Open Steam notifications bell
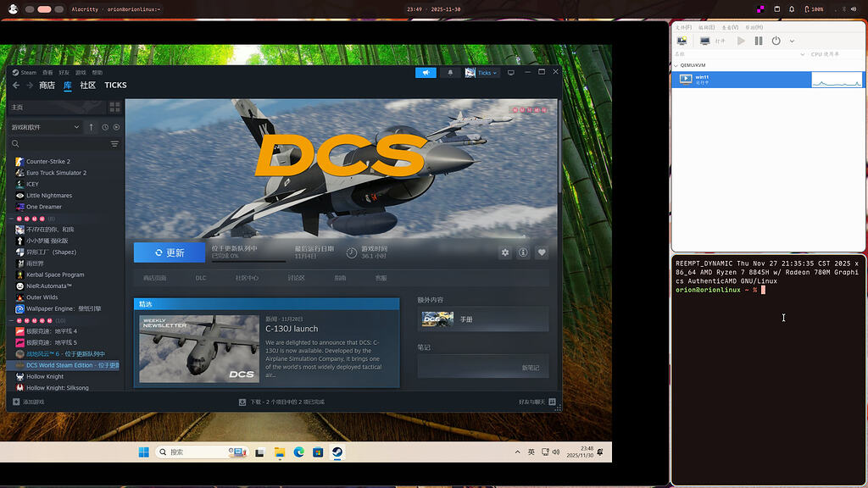 tap(450, 73)
